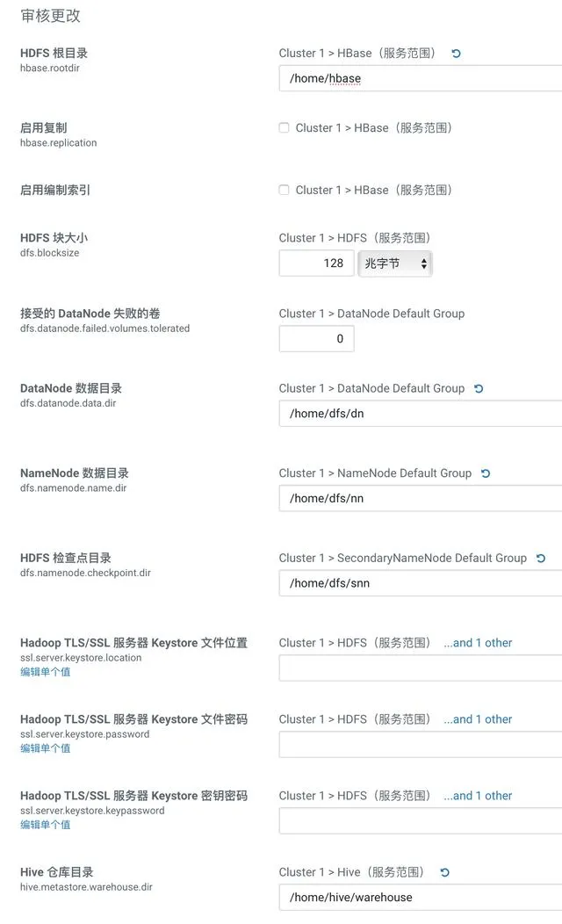Reset HDFS root directory to default value
The image size is (562, 924).
[x=456, y=54]
